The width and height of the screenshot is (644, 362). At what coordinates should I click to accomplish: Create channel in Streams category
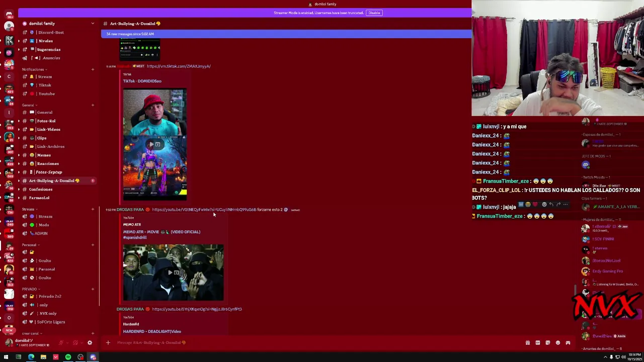click(x=93, y=209)
